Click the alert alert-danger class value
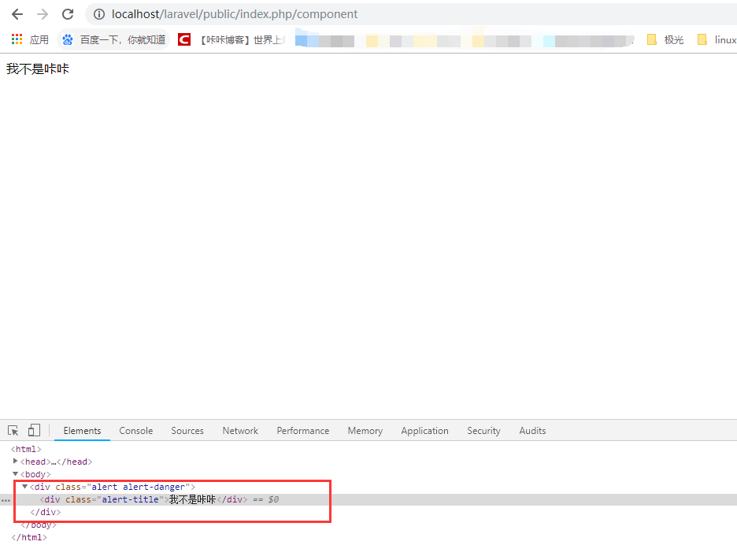This screenshot has width=737, height=560. [x=139, y=487]
